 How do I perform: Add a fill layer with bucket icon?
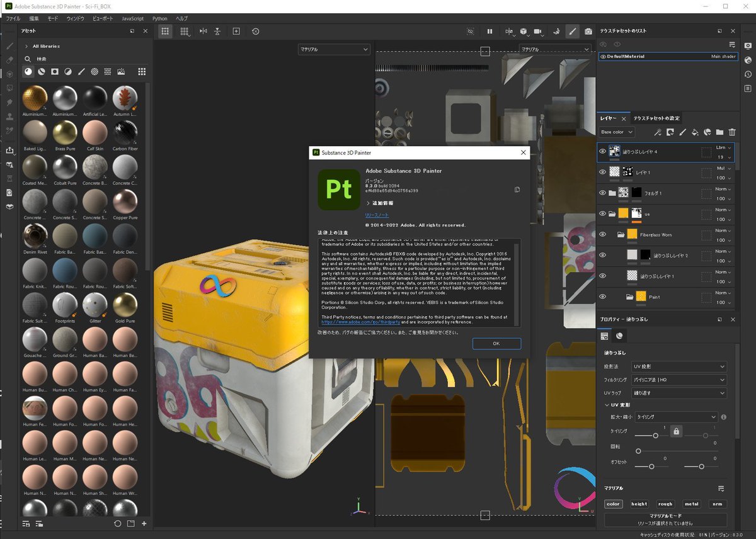695,132
